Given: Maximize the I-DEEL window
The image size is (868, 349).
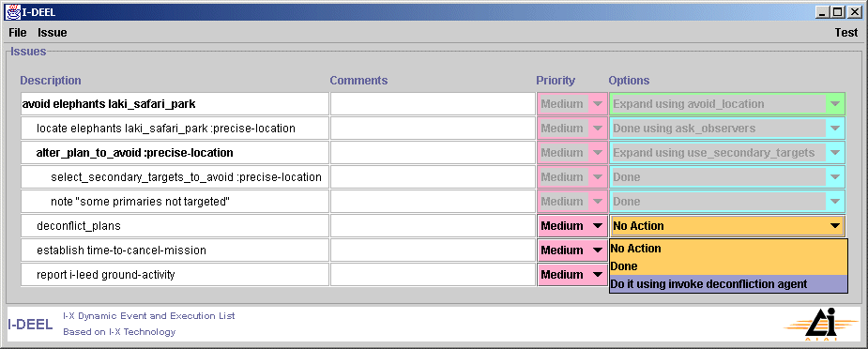Looking at the screenshot, I should click(838, 11).
